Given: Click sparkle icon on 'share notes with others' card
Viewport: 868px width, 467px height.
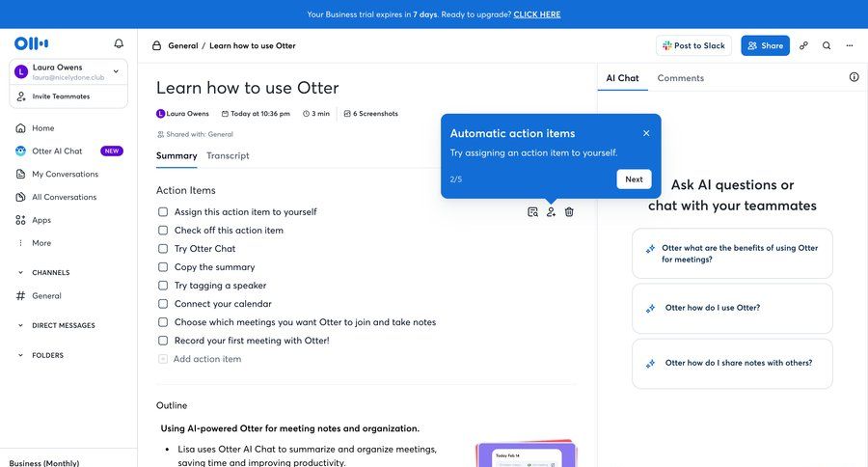Looking at the screenshot, I should coord(650,364).
